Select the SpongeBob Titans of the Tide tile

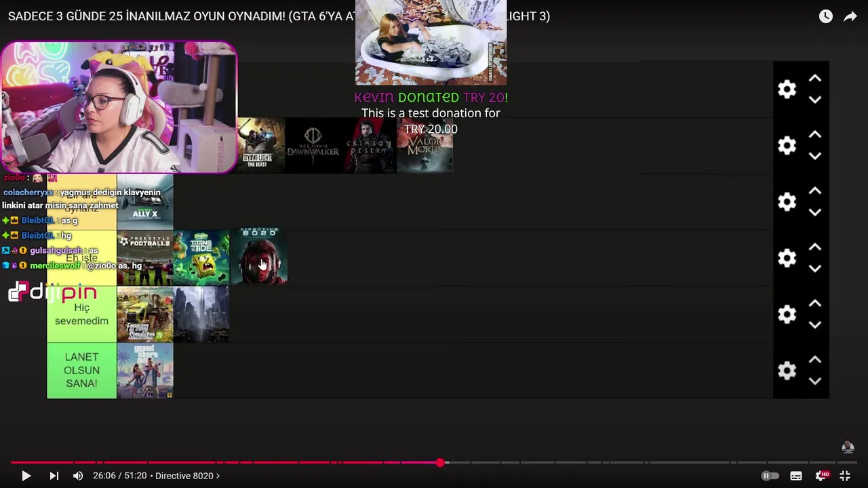201,258
